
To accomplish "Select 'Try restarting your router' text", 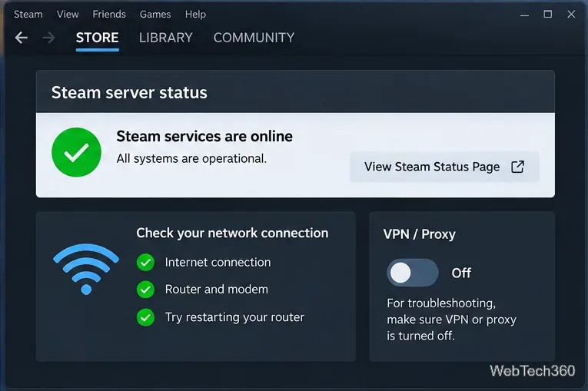I will (234, 317).
